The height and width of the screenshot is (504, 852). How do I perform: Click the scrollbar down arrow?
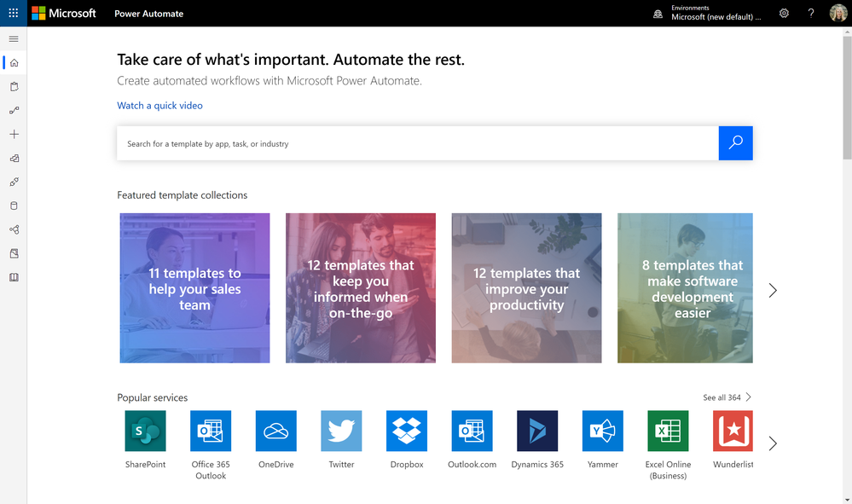[x=847, y=500]
